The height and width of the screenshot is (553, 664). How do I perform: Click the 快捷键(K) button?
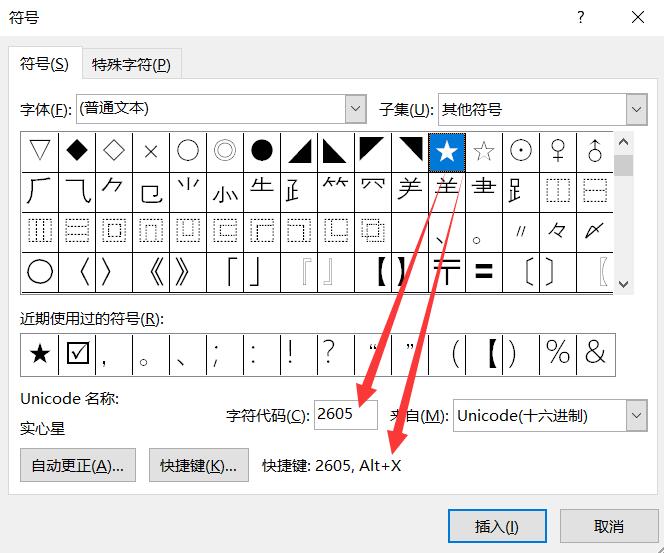tap(199, 465)
